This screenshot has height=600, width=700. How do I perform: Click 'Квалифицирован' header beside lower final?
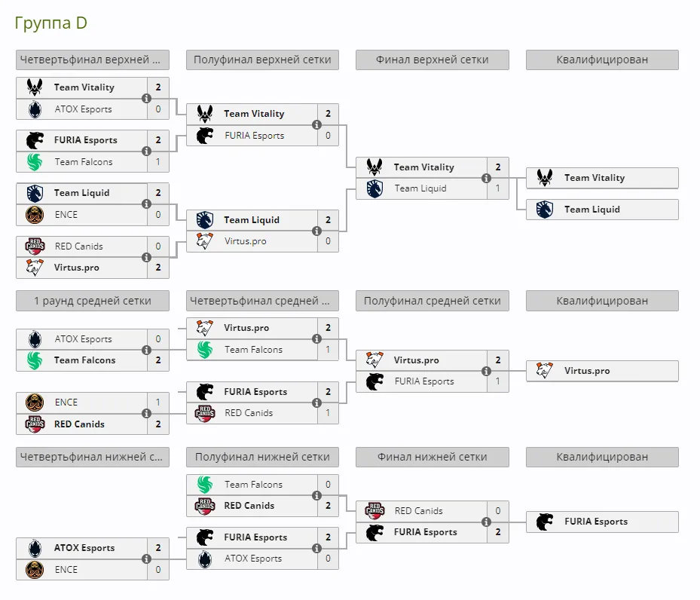click(602, 457)
